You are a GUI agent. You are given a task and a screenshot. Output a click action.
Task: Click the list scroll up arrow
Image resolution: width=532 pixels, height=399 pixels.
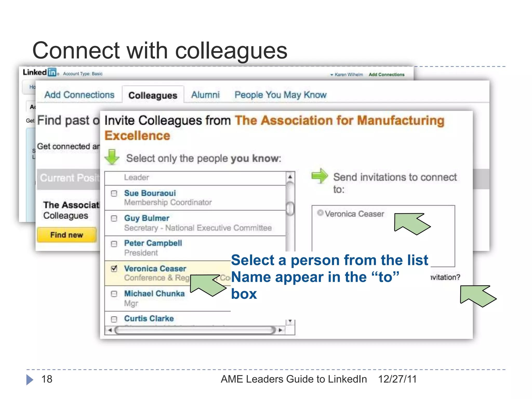point(290,177)
